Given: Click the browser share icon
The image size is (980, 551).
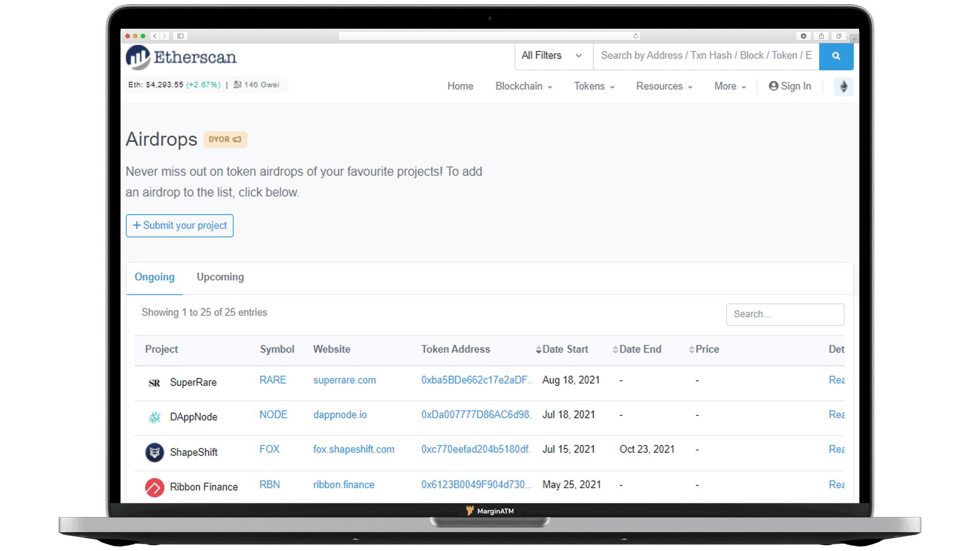Looking at the screenshot, I should (x=821, y=36).
